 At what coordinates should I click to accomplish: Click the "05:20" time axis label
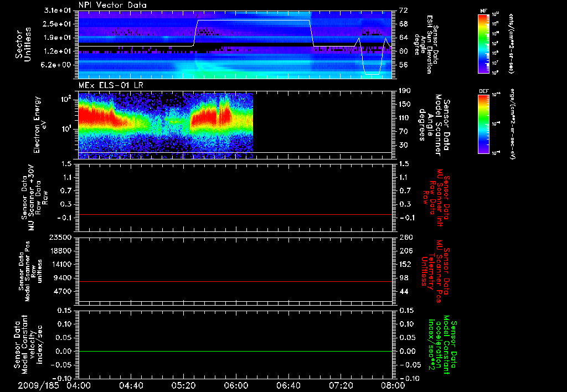coord(184,385)
